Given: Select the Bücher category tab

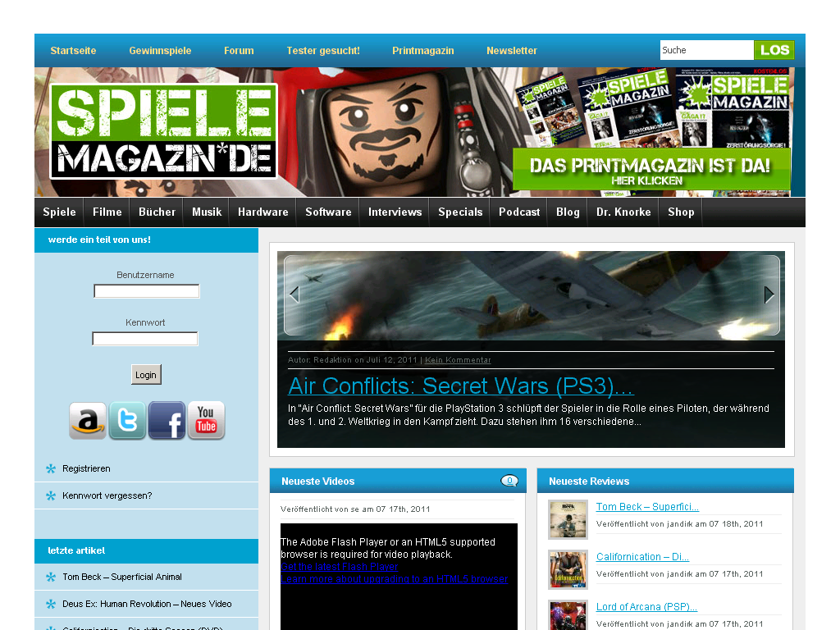Looking at the screenshot, I should tap(157, 212).
